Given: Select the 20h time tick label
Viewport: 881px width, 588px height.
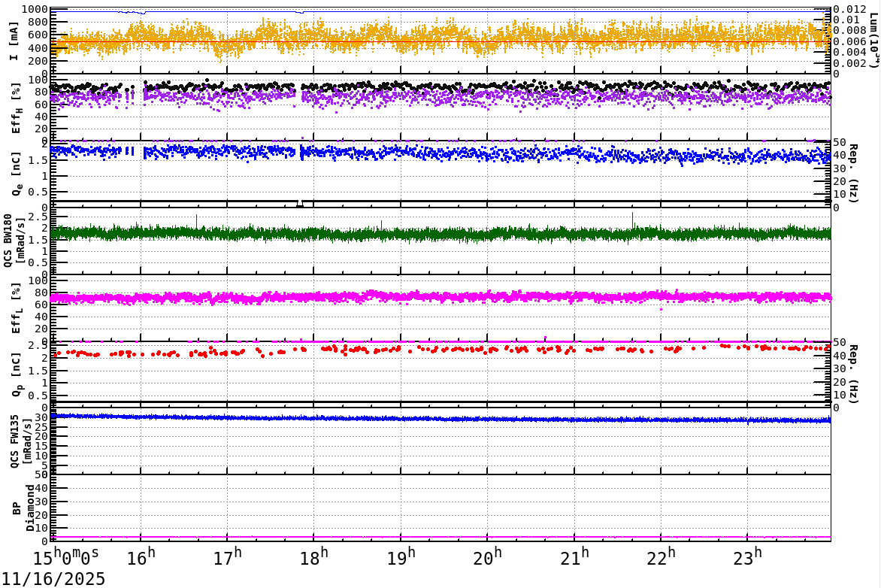Looking at the screenshot, I should click(488, 556).
